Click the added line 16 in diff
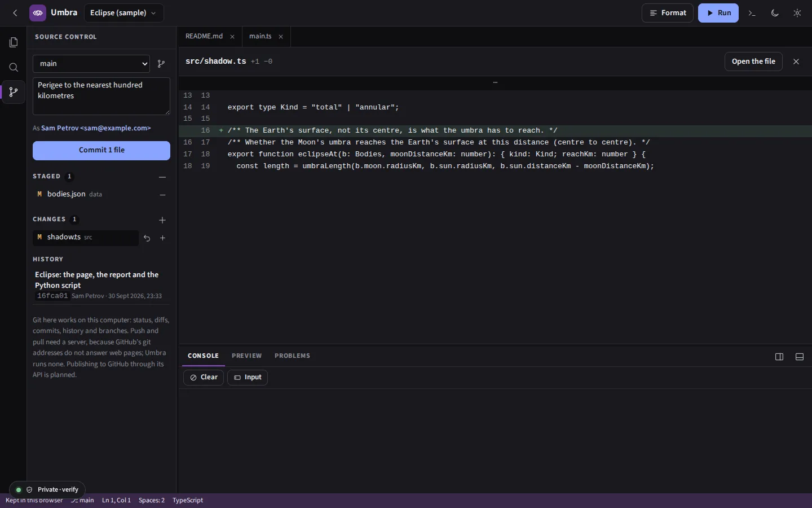This screenshot has width=812, height=508. (495, 130)
